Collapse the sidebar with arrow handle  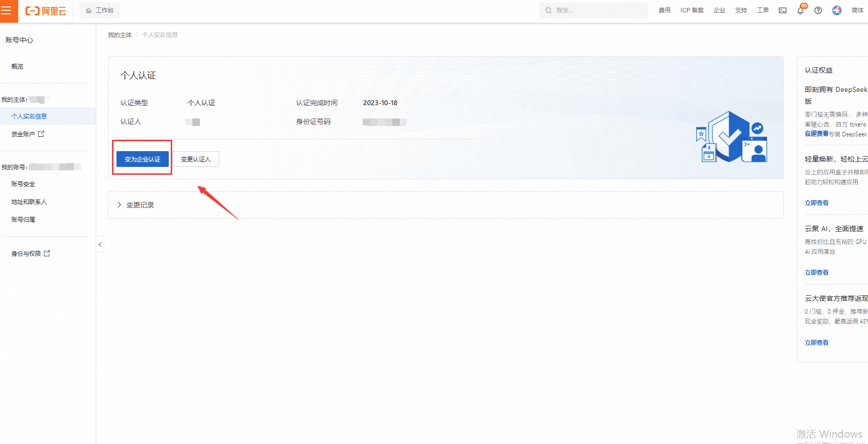(x=100, y=244)
